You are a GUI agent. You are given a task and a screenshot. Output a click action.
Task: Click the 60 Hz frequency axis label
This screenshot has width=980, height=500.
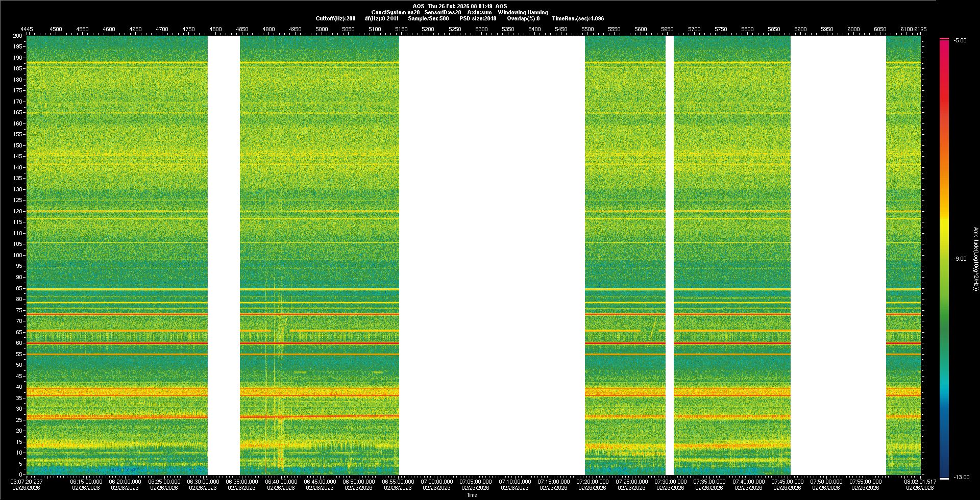point(18,343)
